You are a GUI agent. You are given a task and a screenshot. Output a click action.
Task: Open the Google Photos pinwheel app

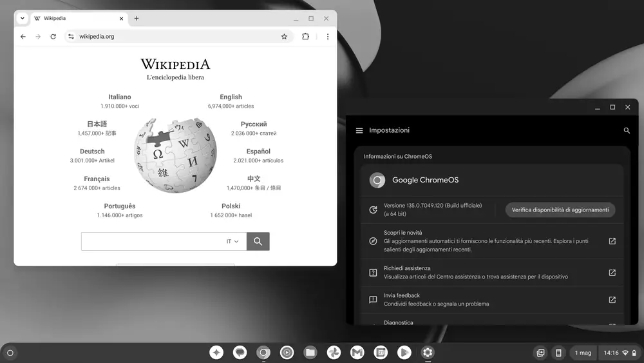pos(334,352)
